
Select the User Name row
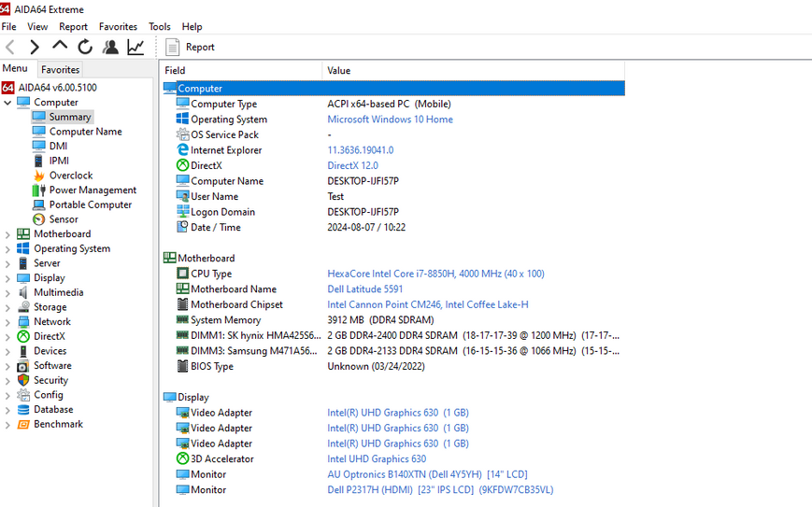[393, 196]
